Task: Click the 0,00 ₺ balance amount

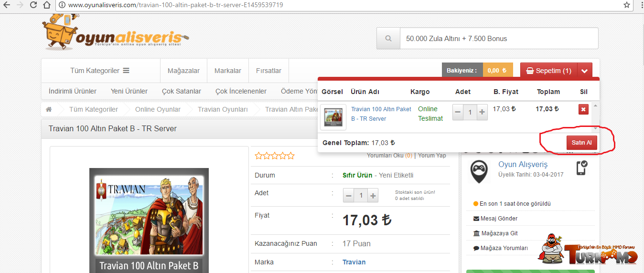Action: 497,71
